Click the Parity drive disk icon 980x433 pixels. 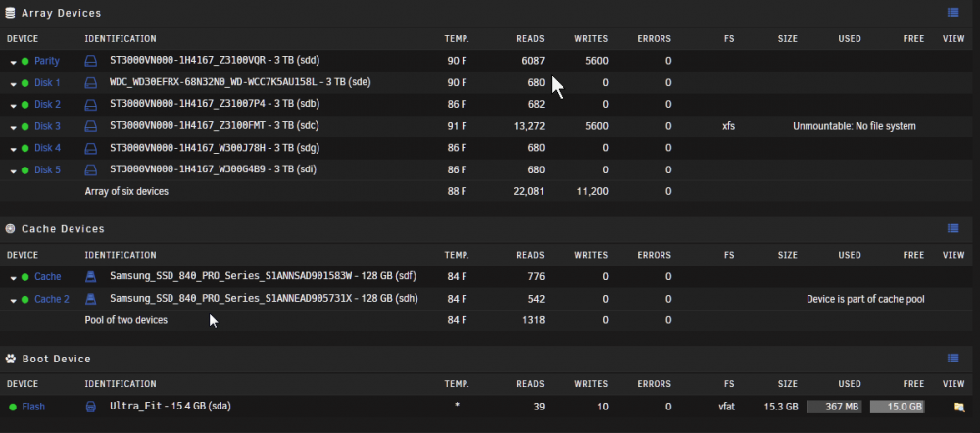91,62
